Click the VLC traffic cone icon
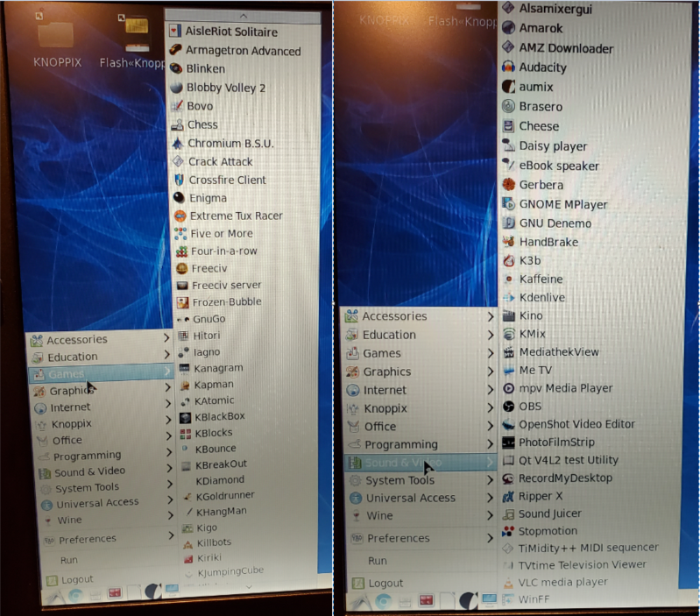Viewport: 700px width, 616px height. (x=508, y=583)
